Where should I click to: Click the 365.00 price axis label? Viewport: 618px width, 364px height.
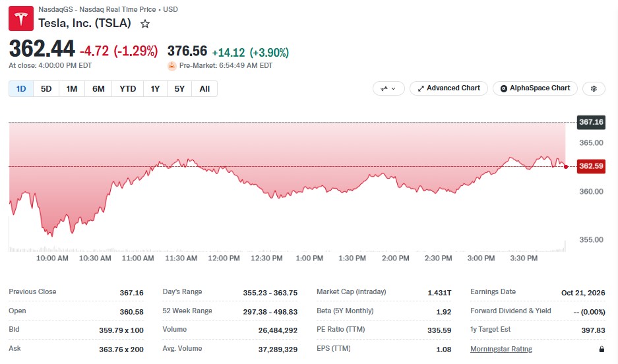coord(591,143)
